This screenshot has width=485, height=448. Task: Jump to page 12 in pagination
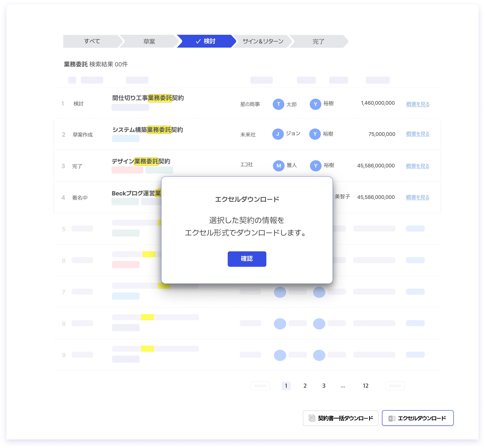[x=365, y=386]
